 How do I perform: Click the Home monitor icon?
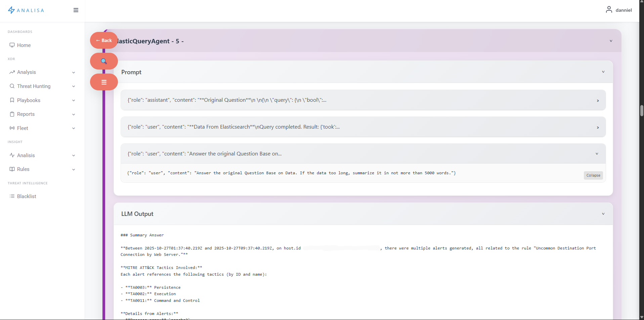pyautogui.click(x=12, y=45)
